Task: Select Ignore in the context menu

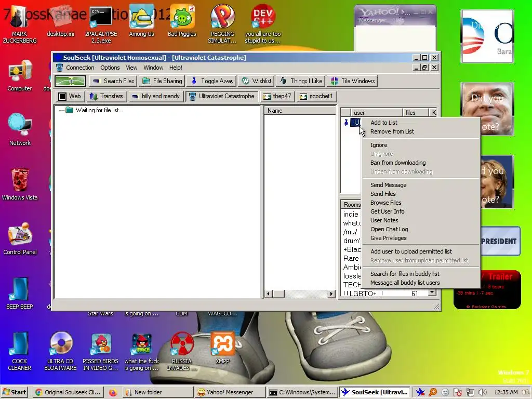Action: click(421, 145)
